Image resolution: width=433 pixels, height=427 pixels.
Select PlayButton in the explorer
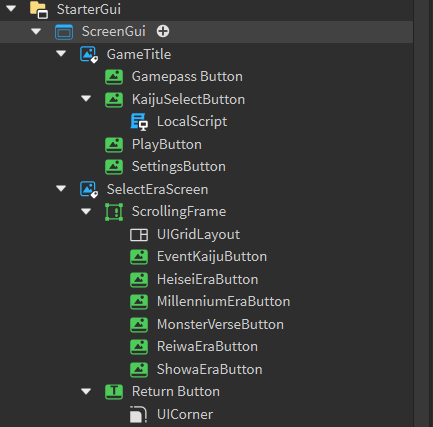[167, 145]
